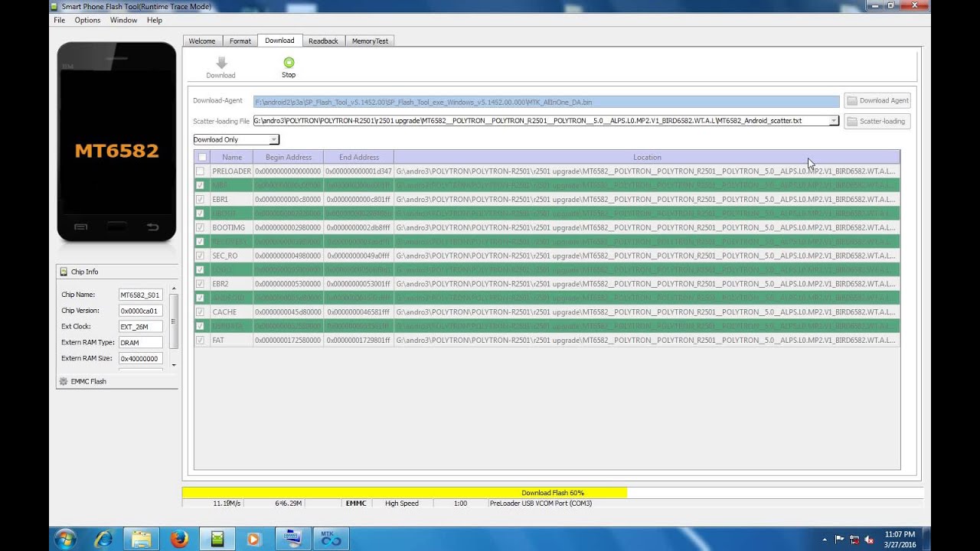The width and height of the screenshot is (980, 551).
Task: Open the File menu
Action: click(59, 20)
